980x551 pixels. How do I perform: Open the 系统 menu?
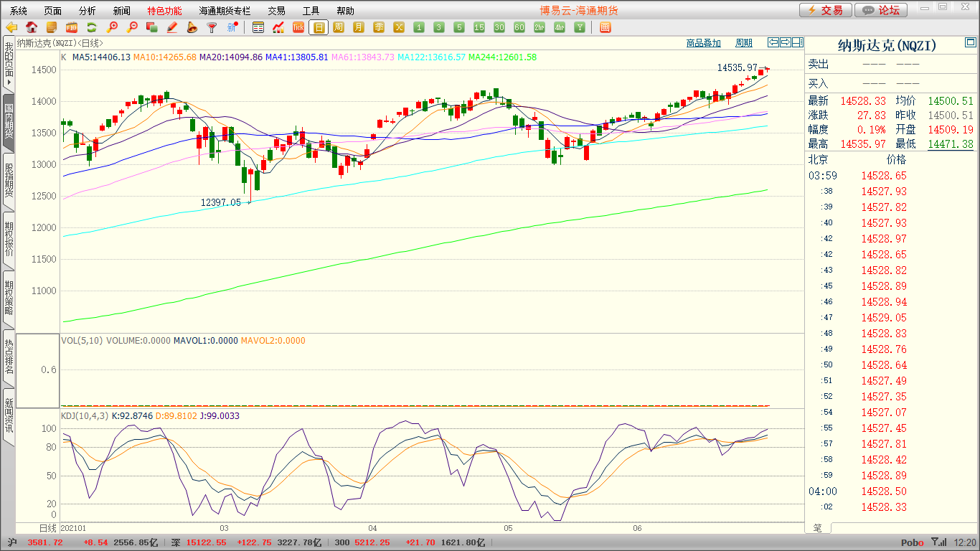point(19,11)
